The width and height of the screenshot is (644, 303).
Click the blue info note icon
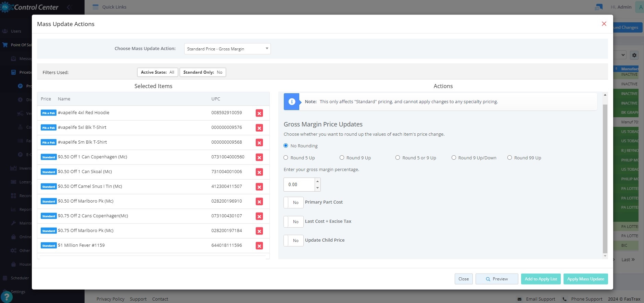coord(292,102)
